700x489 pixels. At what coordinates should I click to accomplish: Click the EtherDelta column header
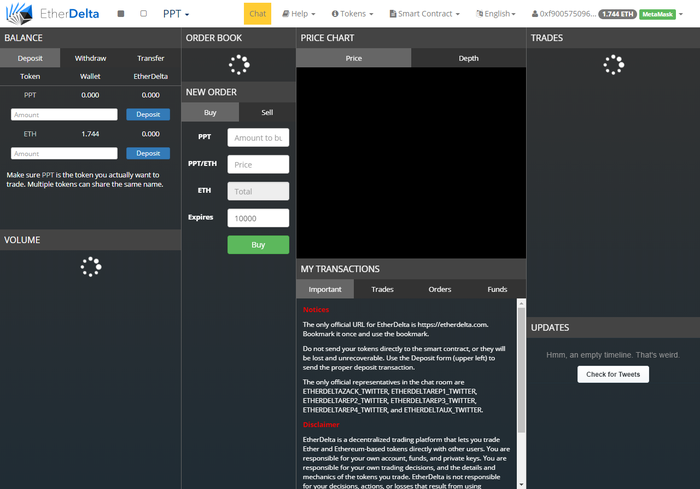coord(150,76)
